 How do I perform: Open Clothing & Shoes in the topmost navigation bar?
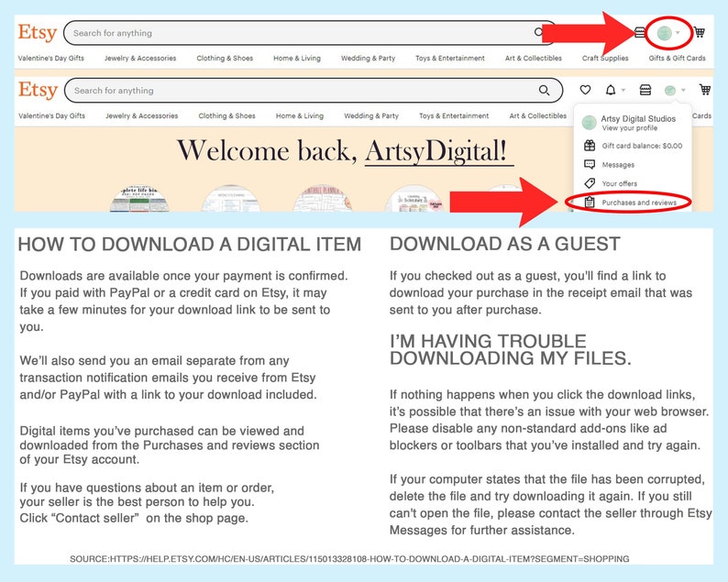[225, 58]
